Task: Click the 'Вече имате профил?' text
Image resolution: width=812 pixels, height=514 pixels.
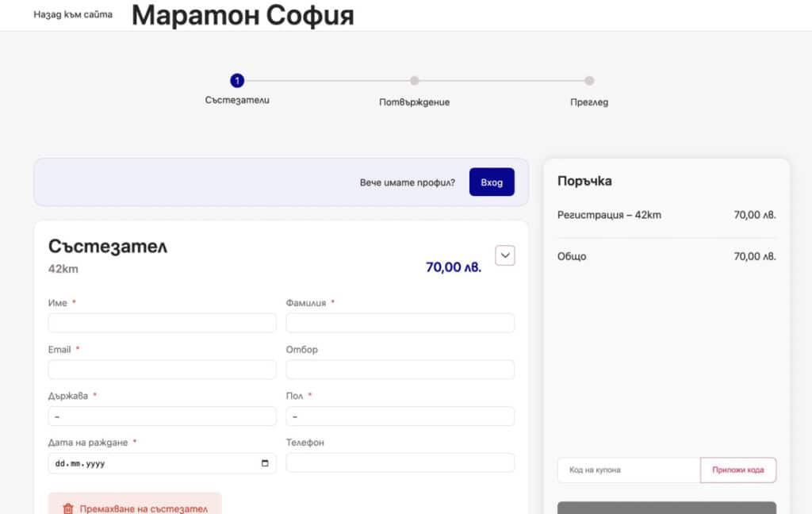Action: click(408, 182)
